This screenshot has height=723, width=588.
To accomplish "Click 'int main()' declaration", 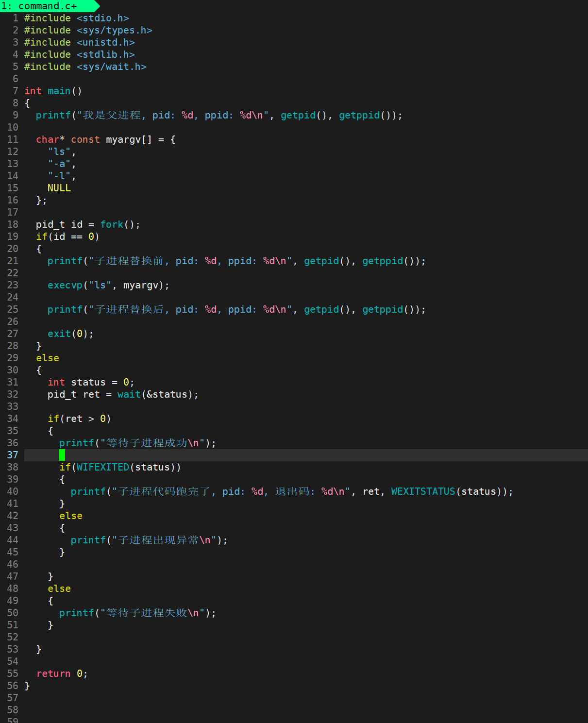I will (x=53, y=91).
